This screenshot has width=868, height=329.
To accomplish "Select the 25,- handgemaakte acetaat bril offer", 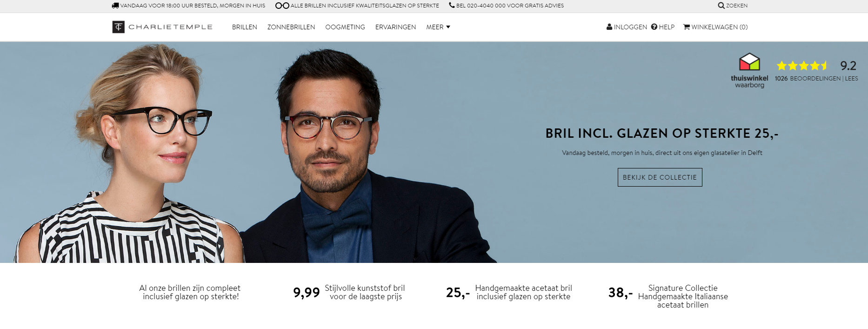I will coord(509,292).
